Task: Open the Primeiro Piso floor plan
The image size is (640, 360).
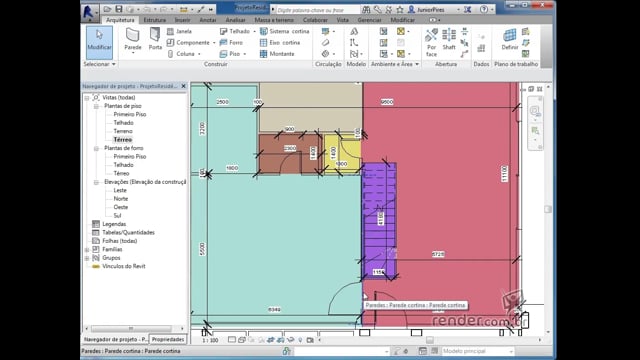Action: pyautogui.click(x=130, y=114)
